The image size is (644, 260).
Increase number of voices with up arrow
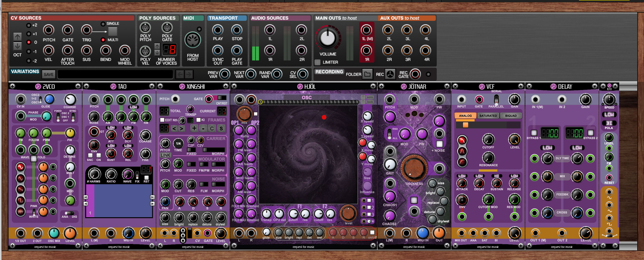pyautogui.click(x=157, y=46)
